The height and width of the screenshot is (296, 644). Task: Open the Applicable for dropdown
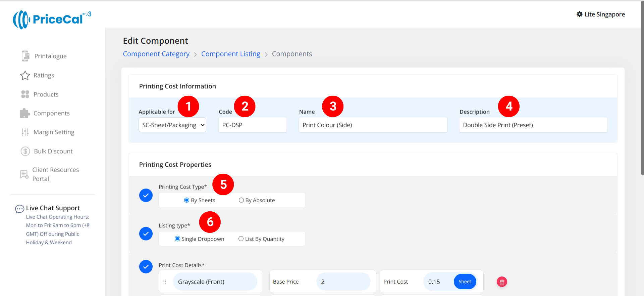172,125
